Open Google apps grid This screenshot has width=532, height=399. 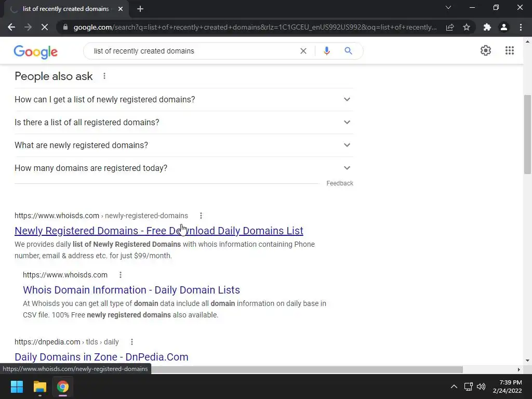509,50
